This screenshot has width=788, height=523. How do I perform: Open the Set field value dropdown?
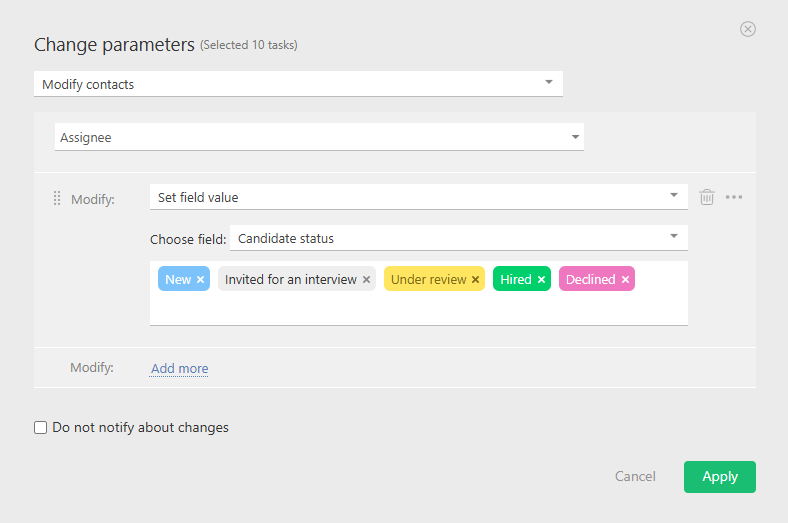tap(418, 197)
